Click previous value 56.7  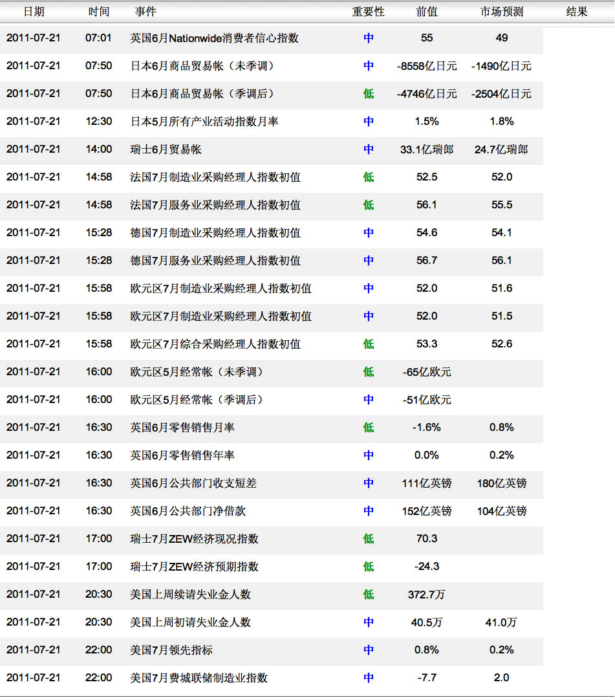427,260
